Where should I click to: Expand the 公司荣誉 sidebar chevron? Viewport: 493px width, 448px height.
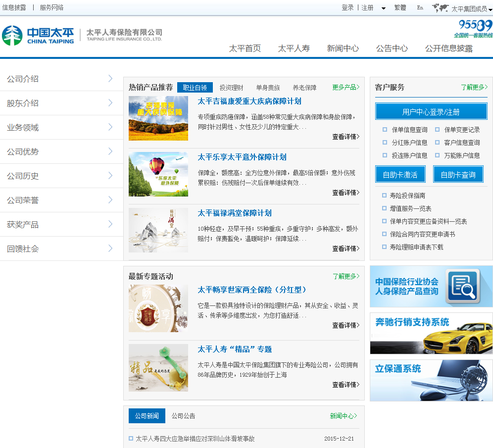110,199
